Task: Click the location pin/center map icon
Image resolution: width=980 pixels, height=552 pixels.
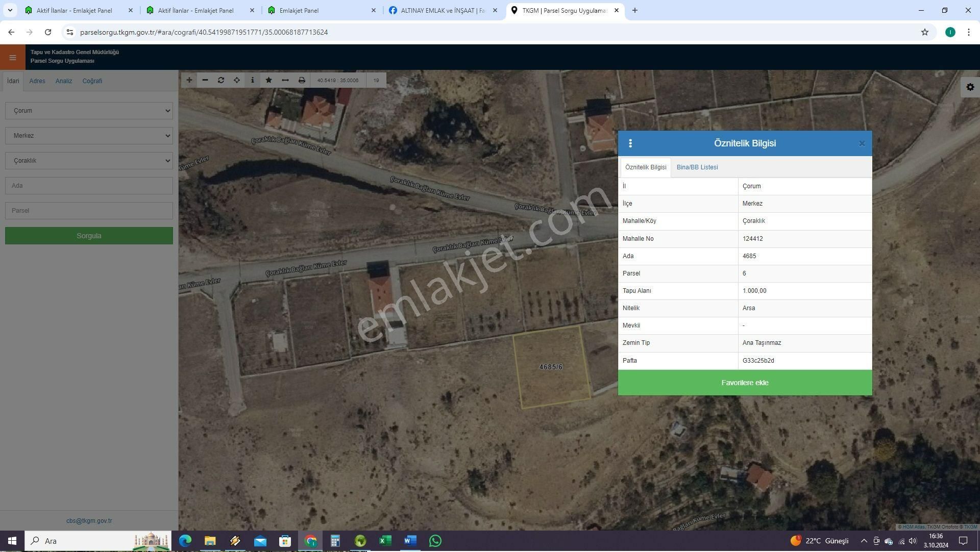Action: point(237,80)
